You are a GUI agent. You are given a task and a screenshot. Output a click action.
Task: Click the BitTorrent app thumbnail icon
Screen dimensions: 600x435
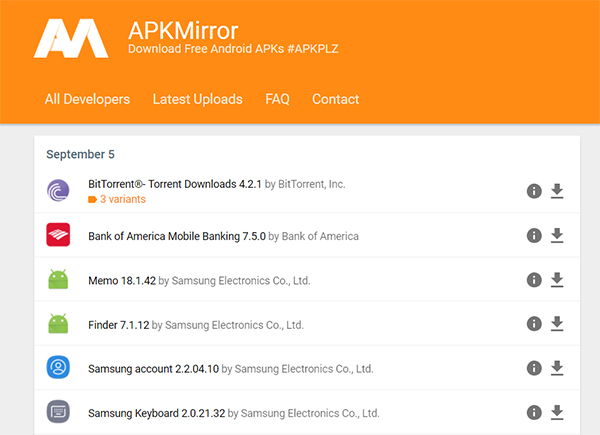tap(59, 191)
